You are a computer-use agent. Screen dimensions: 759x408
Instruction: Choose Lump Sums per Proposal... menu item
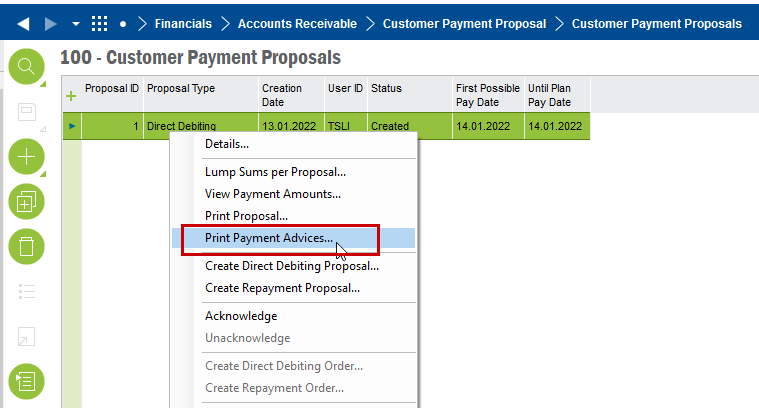click(x=294, y=172)
